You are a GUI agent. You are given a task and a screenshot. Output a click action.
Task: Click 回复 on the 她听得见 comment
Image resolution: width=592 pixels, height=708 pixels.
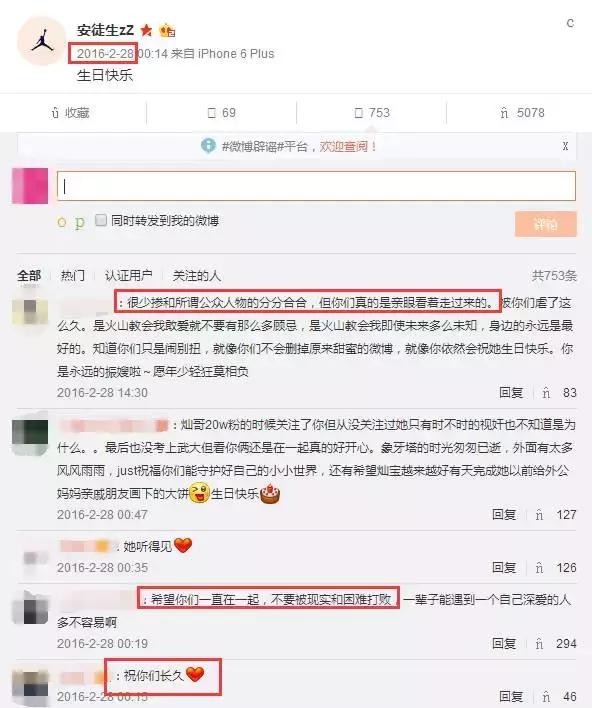tap(504, 568)
